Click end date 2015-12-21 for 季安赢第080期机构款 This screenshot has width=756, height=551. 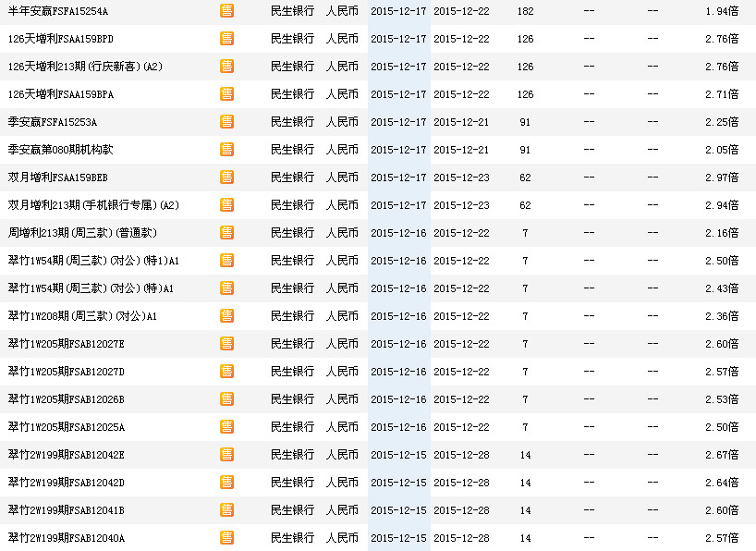pos(461,150)
